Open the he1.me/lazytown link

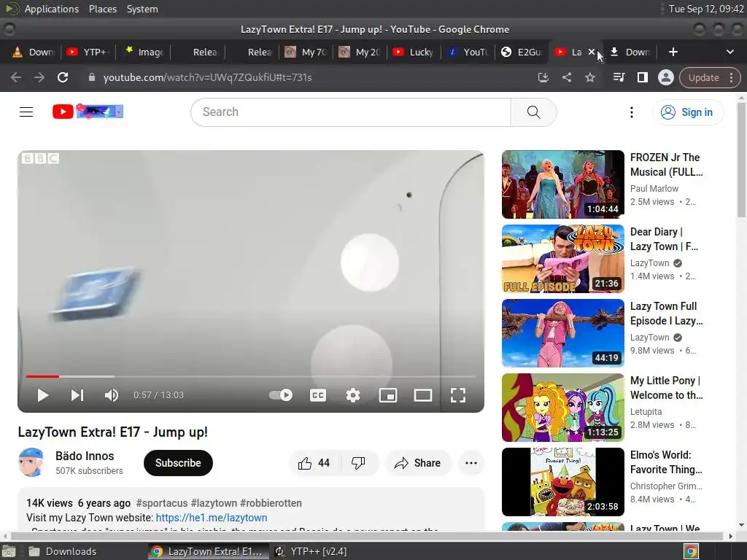pos(212,518)
